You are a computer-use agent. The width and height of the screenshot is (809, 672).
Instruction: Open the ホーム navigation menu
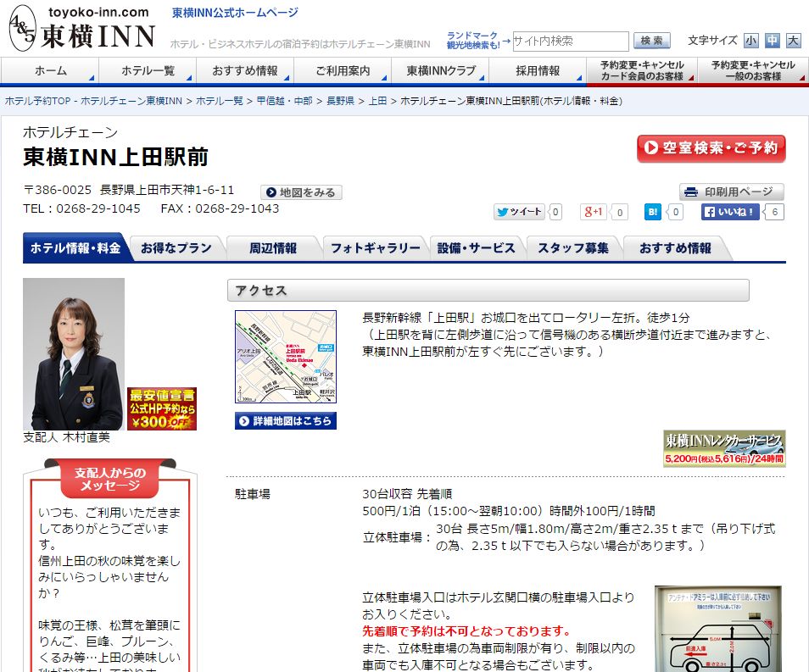50,70
